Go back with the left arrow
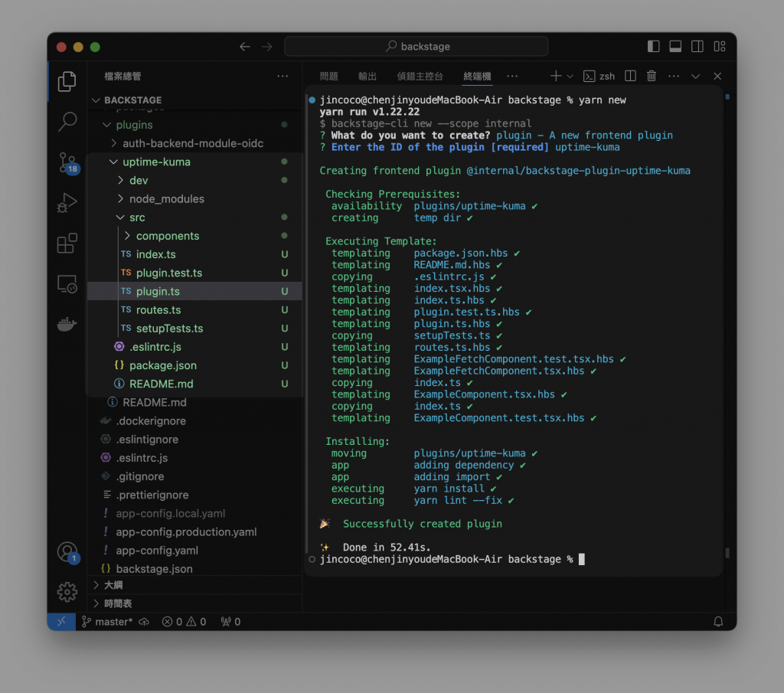The height and width of the screenshot is (693, 784). point(244,47)
